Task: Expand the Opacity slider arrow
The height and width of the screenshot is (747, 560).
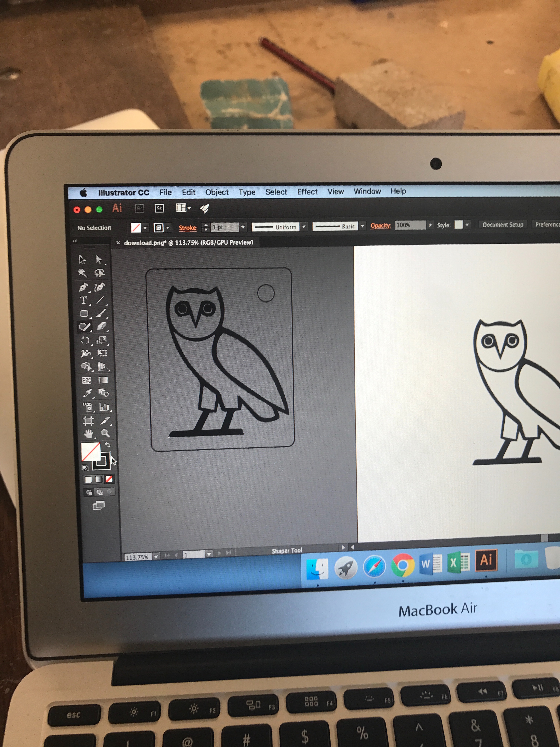Action: pyautogui.click(x=430, y=225)
